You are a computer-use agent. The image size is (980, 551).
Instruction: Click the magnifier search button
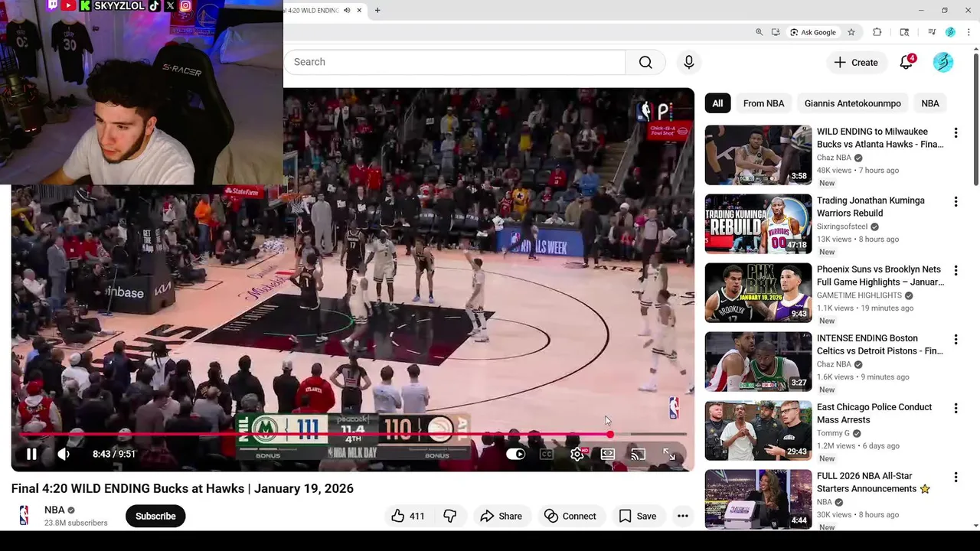[x=645, y=62]
